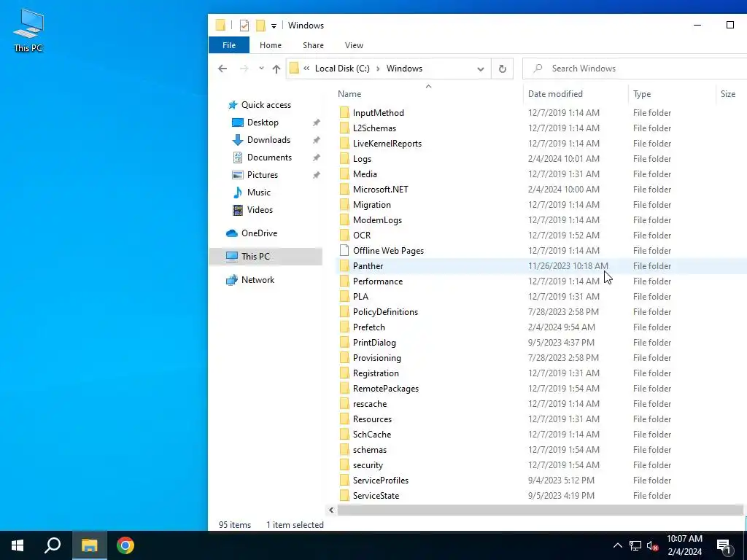Screen dimensions: 747x560
Task: Select OneDrive in the navigation pane
Action: point(259,233)
